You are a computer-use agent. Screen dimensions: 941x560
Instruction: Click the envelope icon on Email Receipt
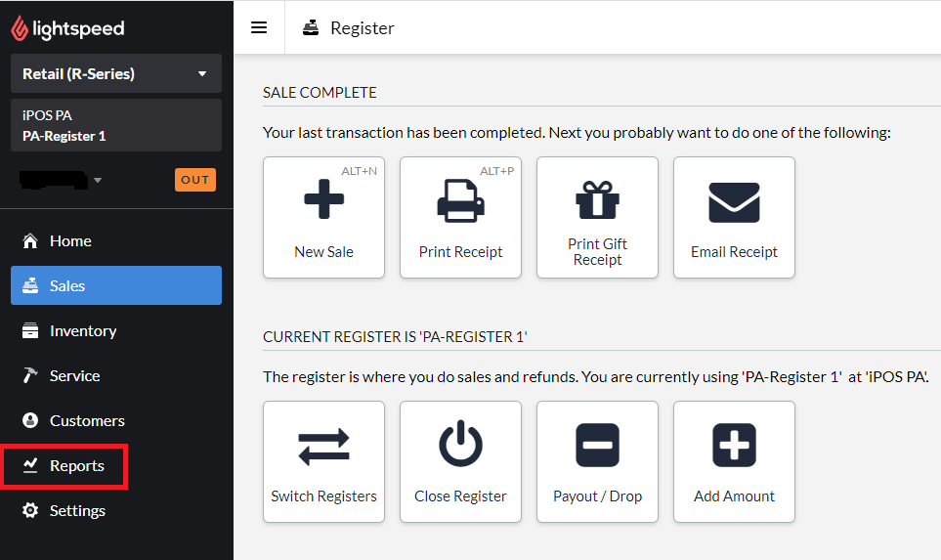pyautogui.click(x=735, y=202)
